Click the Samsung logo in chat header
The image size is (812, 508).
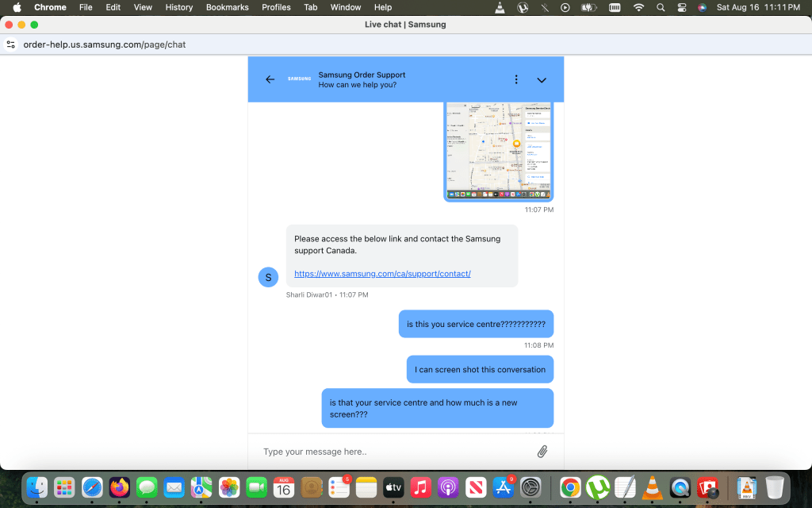(299, 79)
